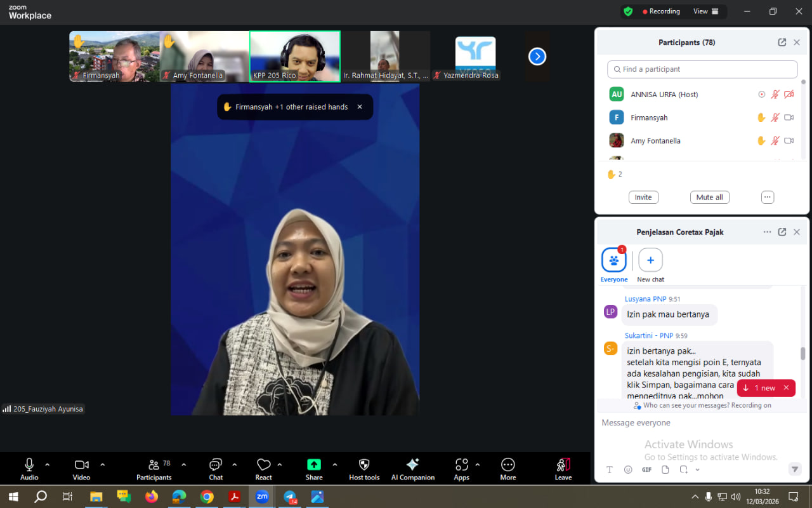Toggle camera with Video button

pos(81,469)
